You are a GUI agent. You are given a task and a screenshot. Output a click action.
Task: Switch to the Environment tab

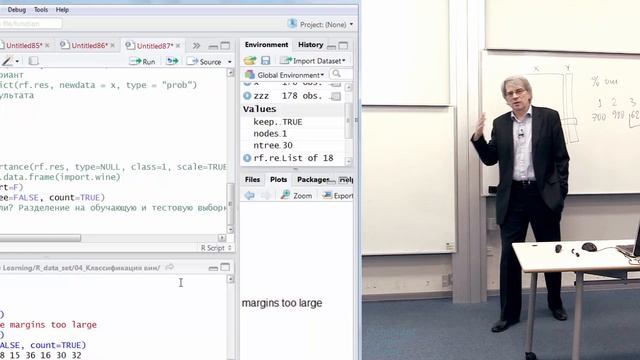(266, 44)
